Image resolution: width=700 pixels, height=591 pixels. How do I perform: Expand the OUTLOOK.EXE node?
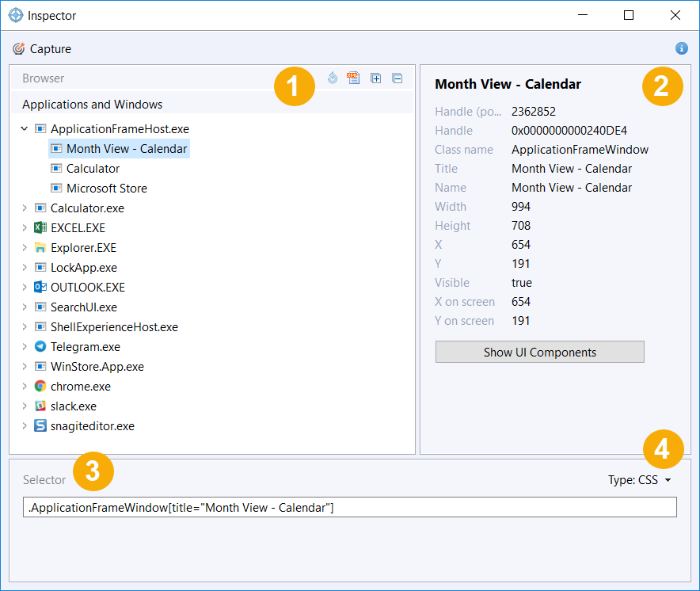(x=25, y=287)
